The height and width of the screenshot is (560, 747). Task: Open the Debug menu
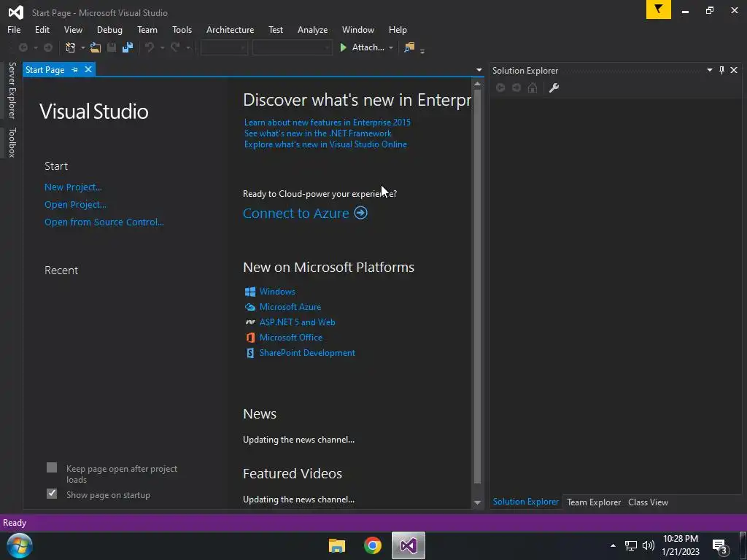[109, 29]
